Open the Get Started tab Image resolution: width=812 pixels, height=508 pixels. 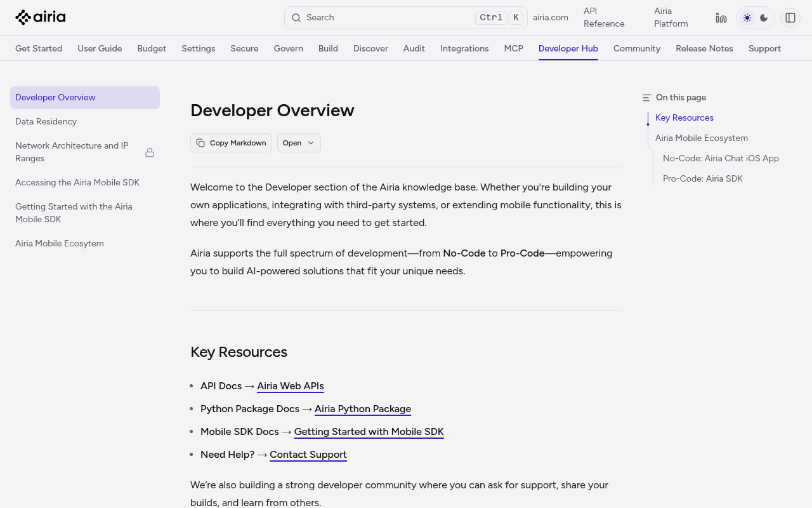click(39, 48)
